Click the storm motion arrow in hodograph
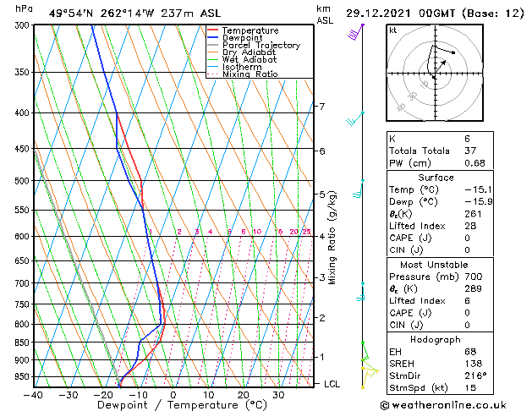This screenshot has height=411, width=532. tap(441, 66)
